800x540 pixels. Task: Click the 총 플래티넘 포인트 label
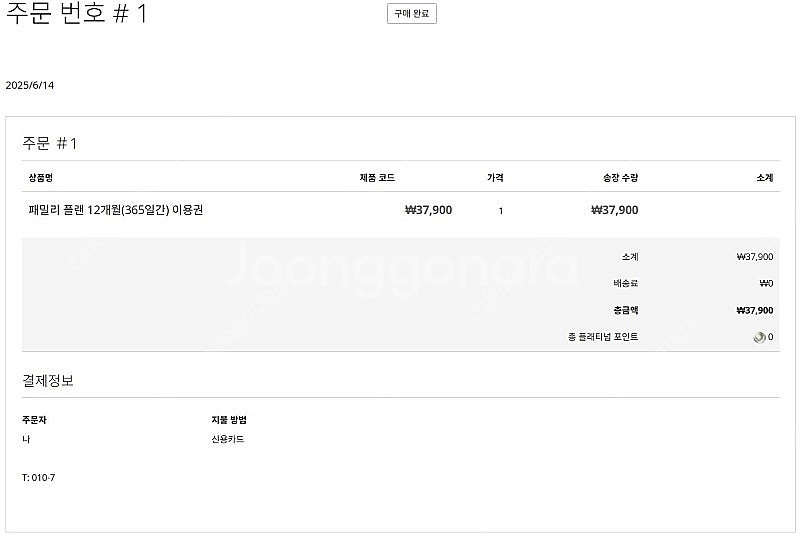[603, 337]
